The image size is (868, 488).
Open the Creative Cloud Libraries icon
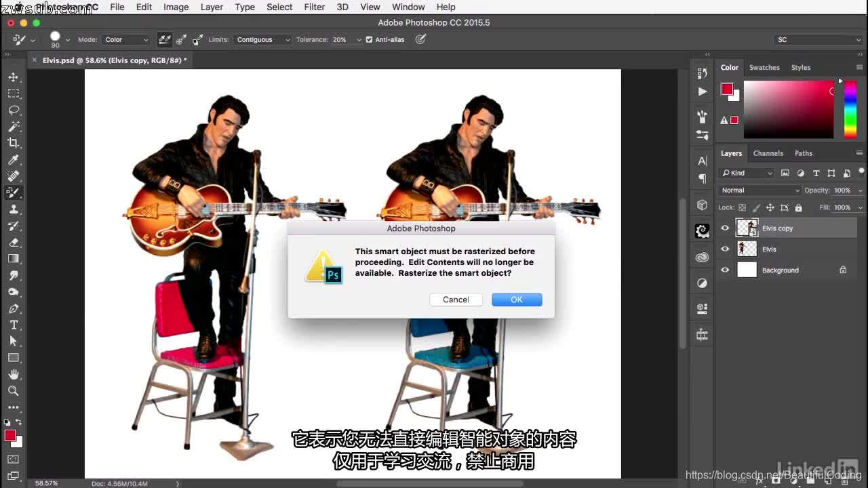(702, 257)
